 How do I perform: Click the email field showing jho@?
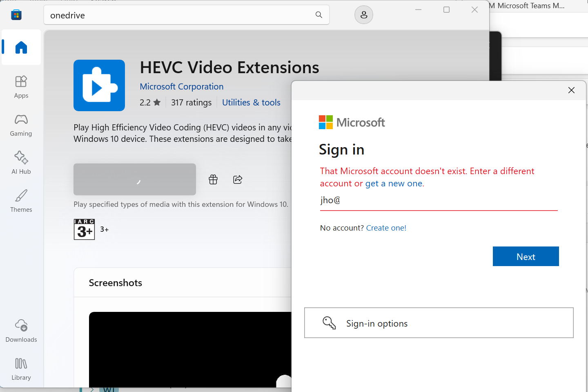[x=439, y=200]
